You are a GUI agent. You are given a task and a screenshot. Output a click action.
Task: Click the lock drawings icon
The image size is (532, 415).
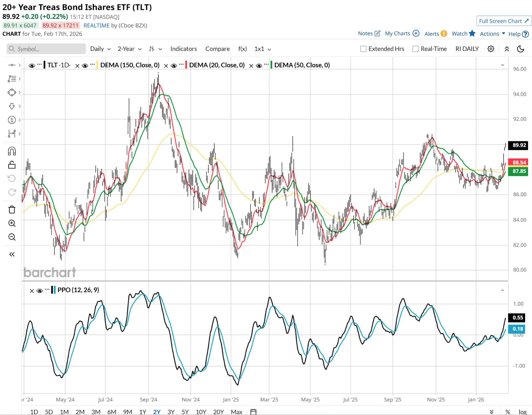[12, 165]
